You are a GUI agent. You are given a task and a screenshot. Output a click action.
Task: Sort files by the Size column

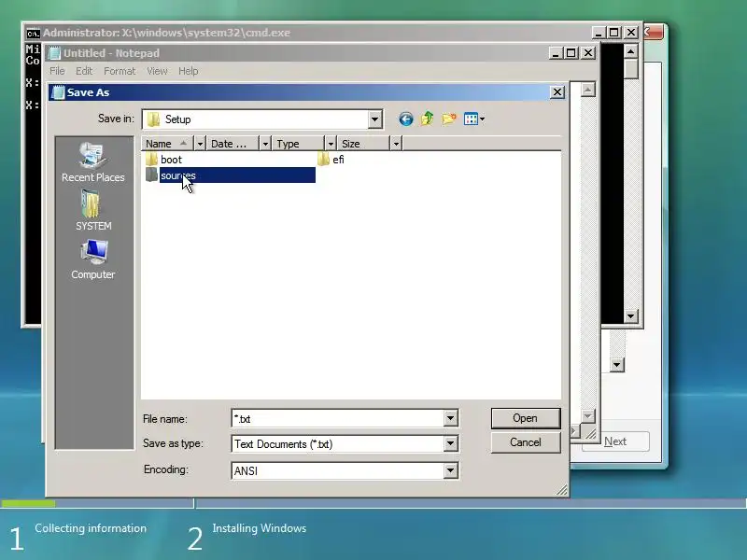[363, 144]
